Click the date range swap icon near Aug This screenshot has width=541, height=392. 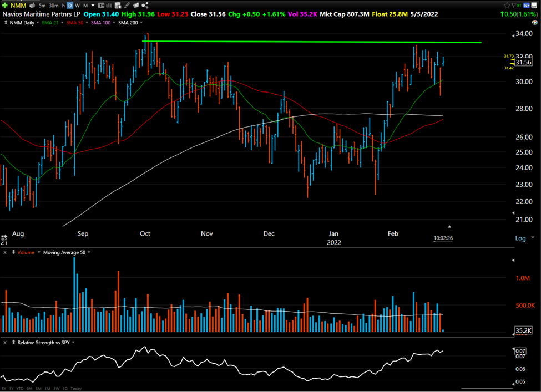pos(4,237)
